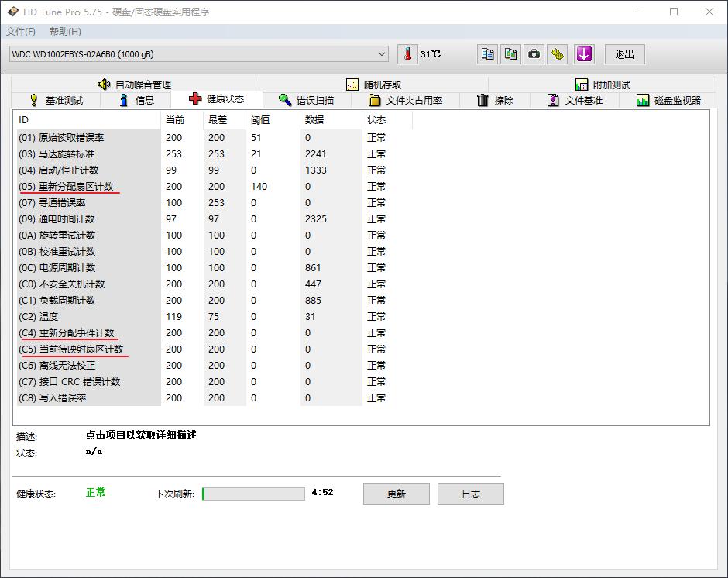Open the 帮助(H) menu
Viewport: 728px width, 578px height.
pos(65,32)
